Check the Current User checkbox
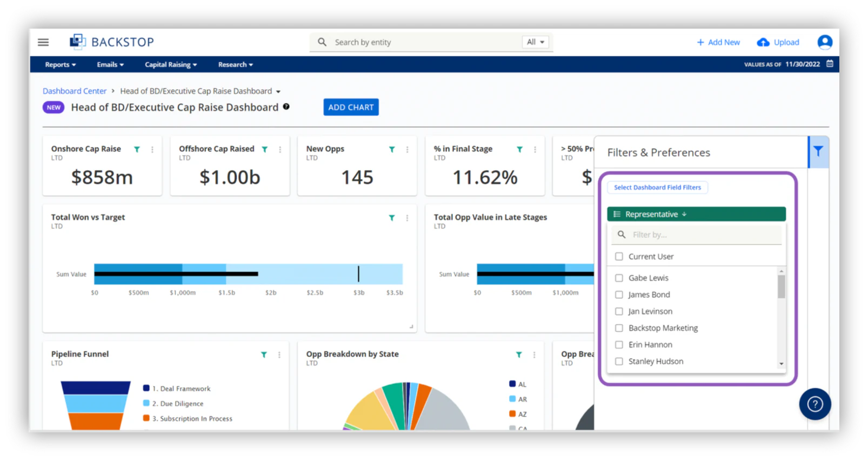868x461 pixels. (619, 257)
